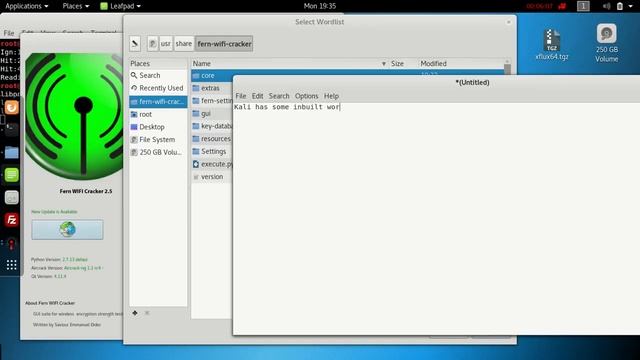Open 250 GB Volume in Places sidebar
The width and height of the screenshot is (640, 360).
coord(158,152)
